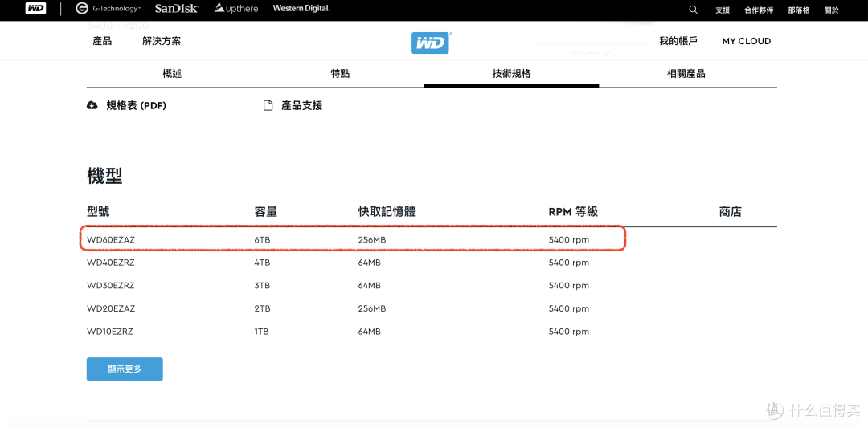The image size is (868, 428).
Task: Open the 產品支援 link
Action: pos(301,106)
